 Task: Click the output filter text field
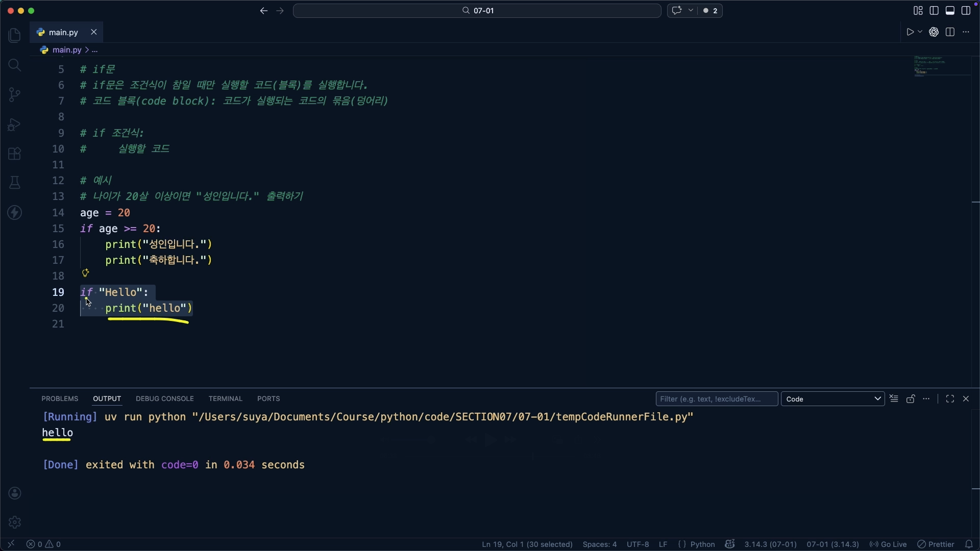pyautogui.click(x=716, y=399)
